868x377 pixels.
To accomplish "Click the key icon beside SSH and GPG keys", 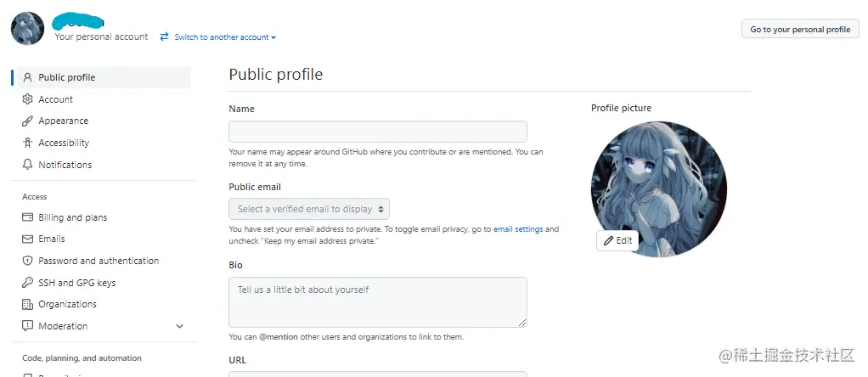I will tap(28, 283).
